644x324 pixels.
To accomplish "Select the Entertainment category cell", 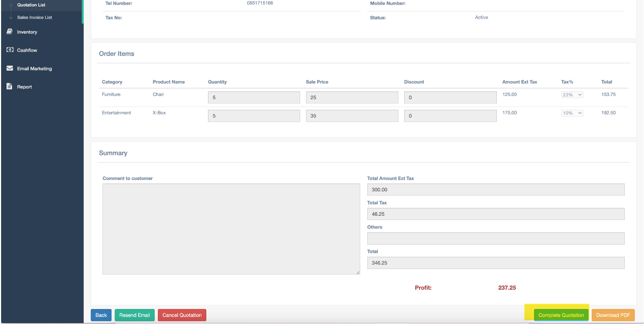I will pos(116,113).
